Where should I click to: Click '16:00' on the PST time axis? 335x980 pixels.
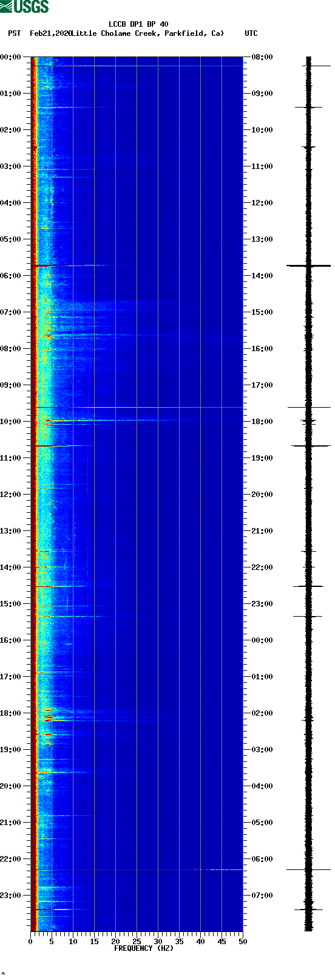click(11, 640)
